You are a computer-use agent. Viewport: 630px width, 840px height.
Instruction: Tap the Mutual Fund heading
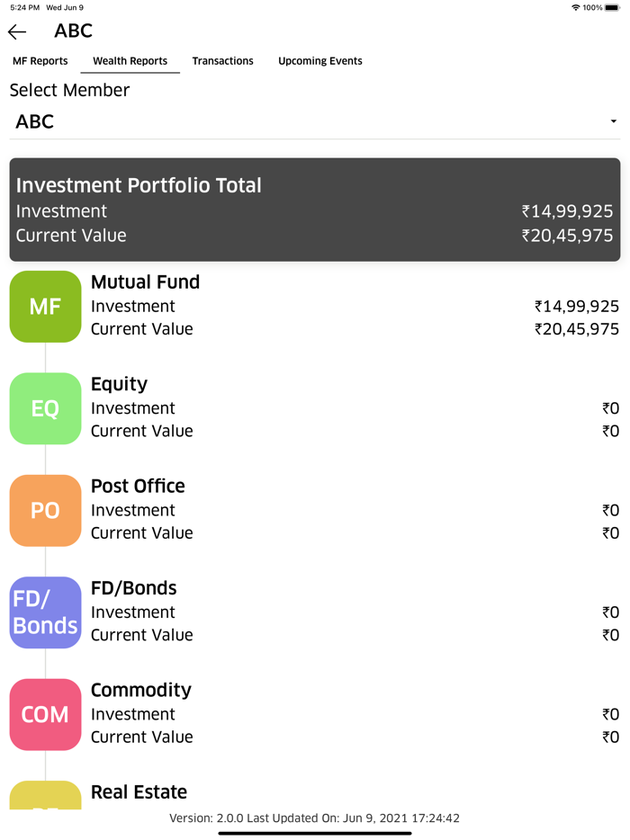[x=145, y=281]
